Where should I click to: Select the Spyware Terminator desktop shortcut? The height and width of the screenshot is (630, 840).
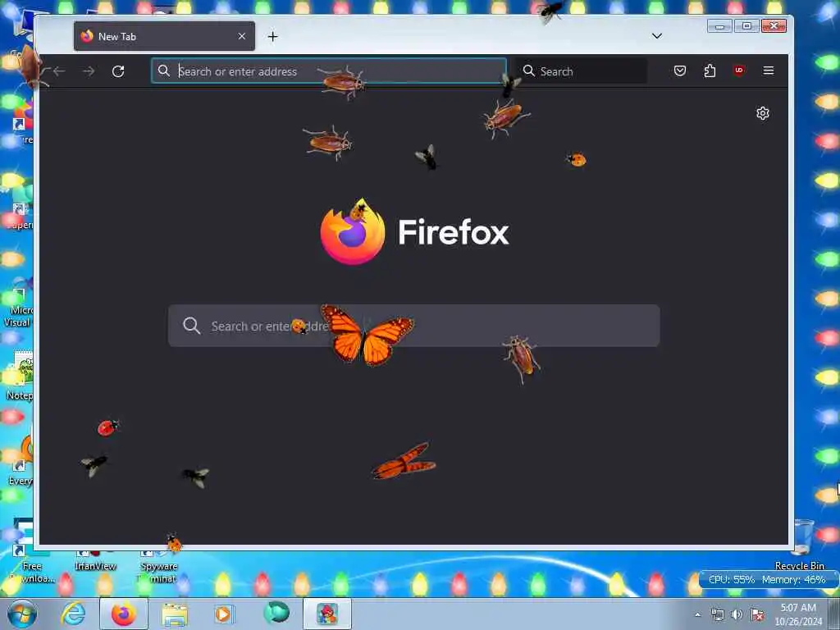tap(158, 567)
